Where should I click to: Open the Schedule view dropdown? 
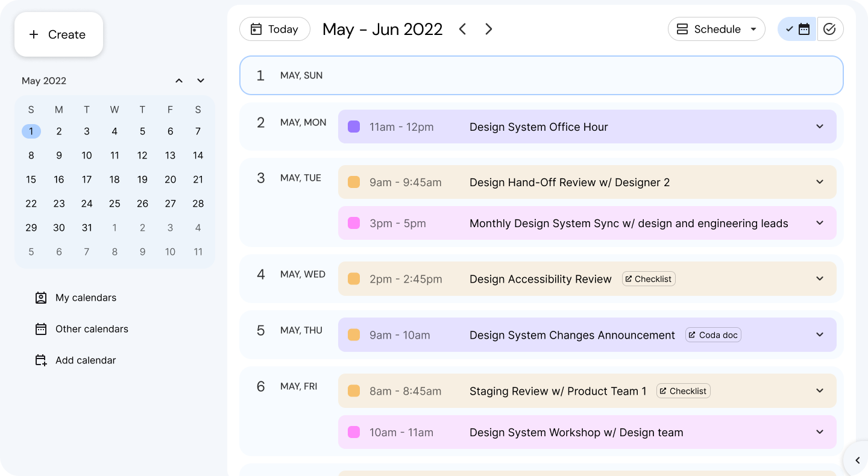[x=754, y=29]
